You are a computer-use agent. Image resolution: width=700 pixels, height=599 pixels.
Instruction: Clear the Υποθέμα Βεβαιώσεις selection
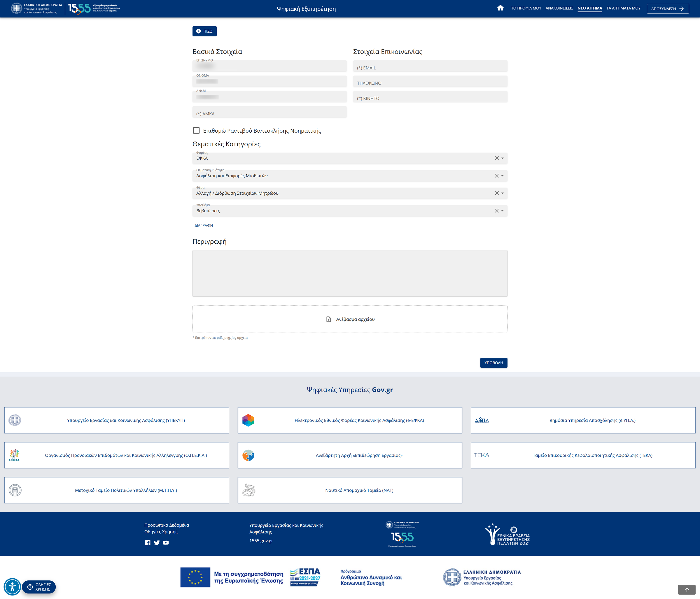tap(497, 211)
